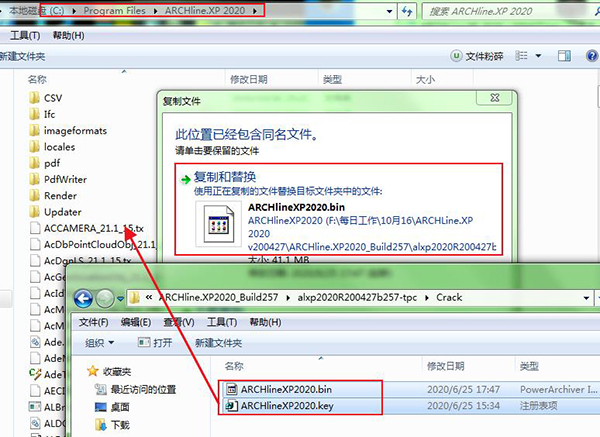Open 帮助(H) menu in Crack window
This screenshot has height=437, width=600.
[265, 322]
